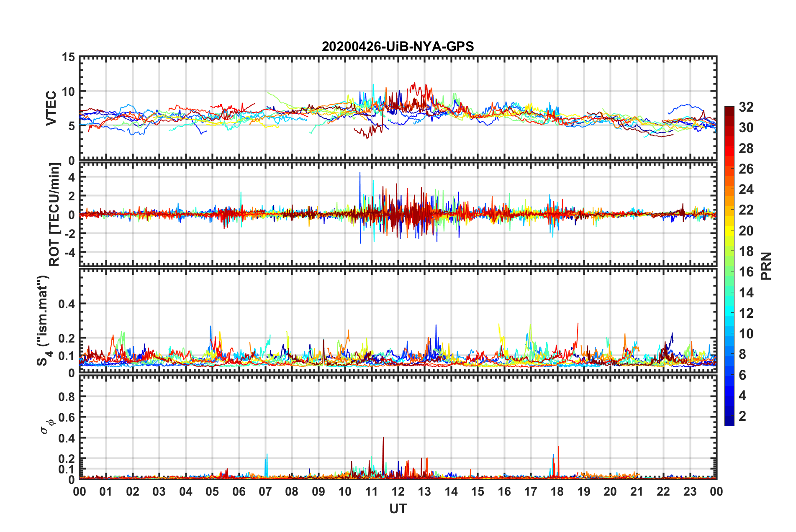Click x-axis hour label 21
This screenshot has height=532, width=796.
637,491
